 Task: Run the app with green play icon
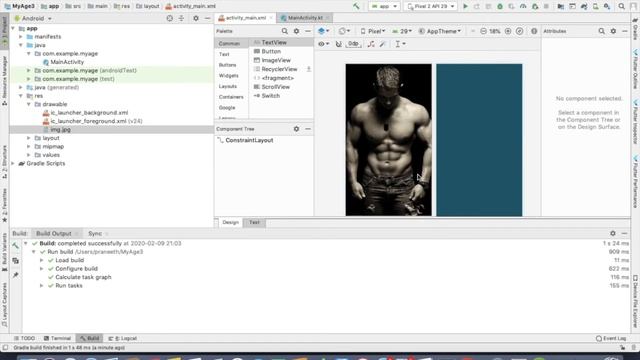(465, 6)
